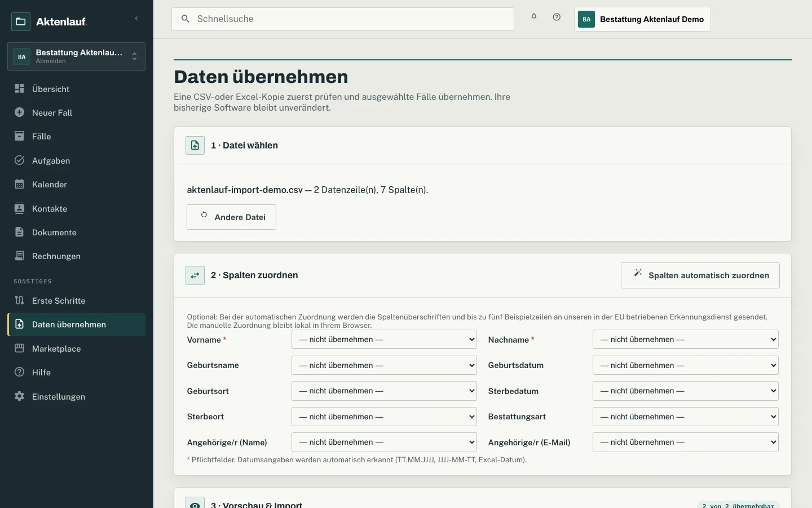Open the Sterbedatum column dropdown
Viewport: 812px width, 508px height.
(685, 391)
